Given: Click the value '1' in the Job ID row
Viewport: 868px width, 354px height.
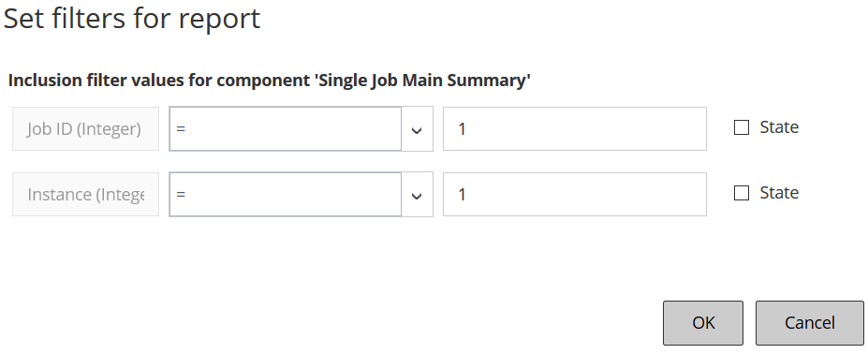Looking at the screenshot, I should tap(463, 129).
